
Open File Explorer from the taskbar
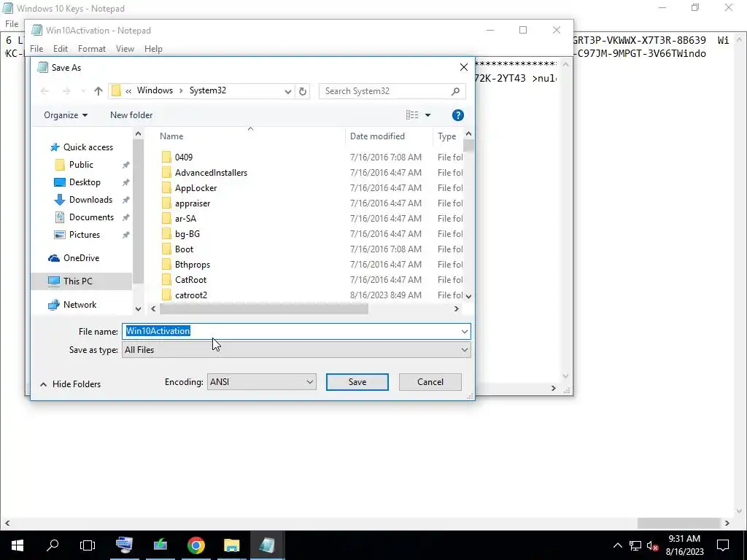click(231, 545)
